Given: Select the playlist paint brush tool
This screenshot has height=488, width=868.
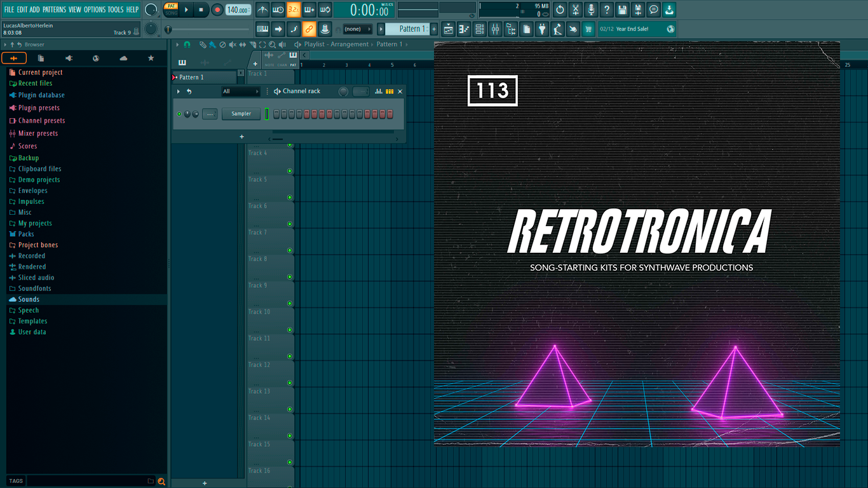Looking at the screenshot, I should pyautogui.click(x=212, y=44).
